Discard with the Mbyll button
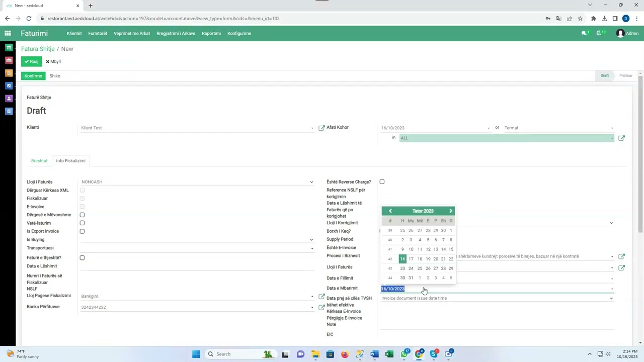 tap(53, 61)
